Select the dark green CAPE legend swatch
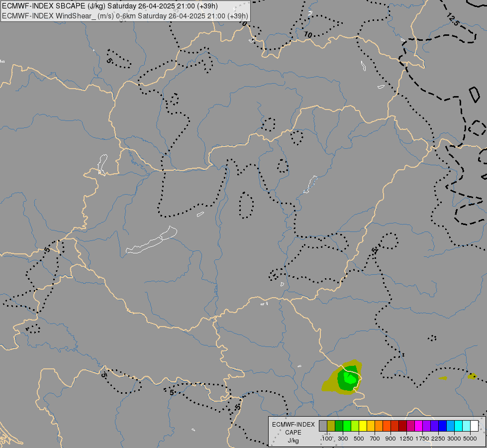 pos(339,426)
